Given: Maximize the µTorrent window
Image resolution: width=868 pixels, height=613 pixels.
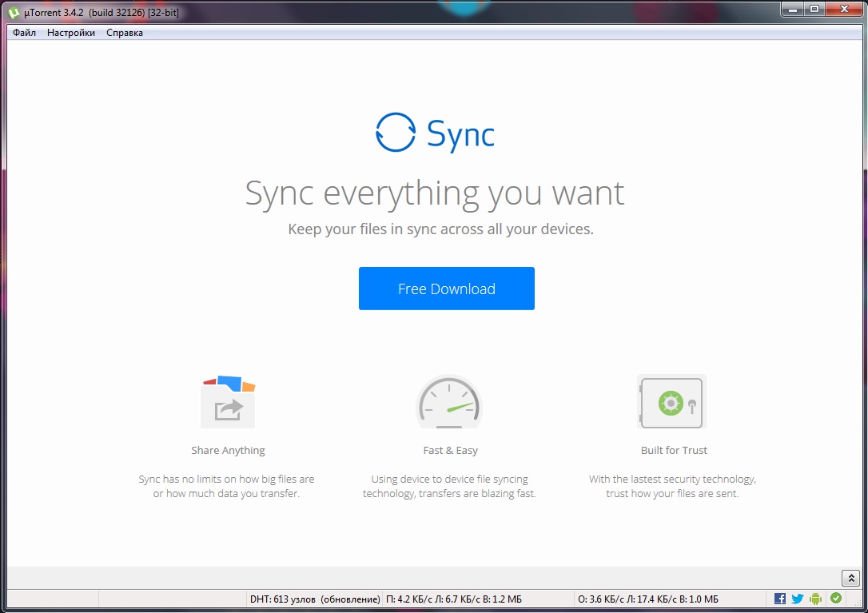Looking at the screenshot, I should [814, 10].
